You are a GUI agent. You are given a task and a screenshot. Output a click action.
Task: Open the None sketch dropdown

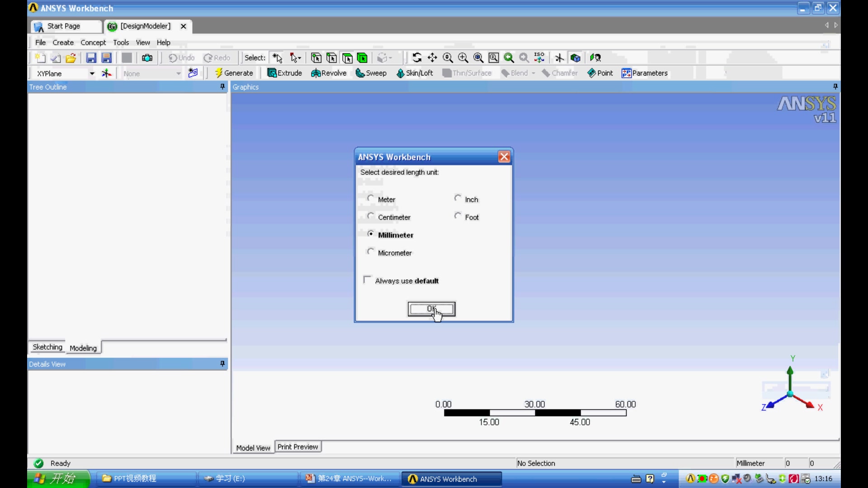click(x=178, y=74)
